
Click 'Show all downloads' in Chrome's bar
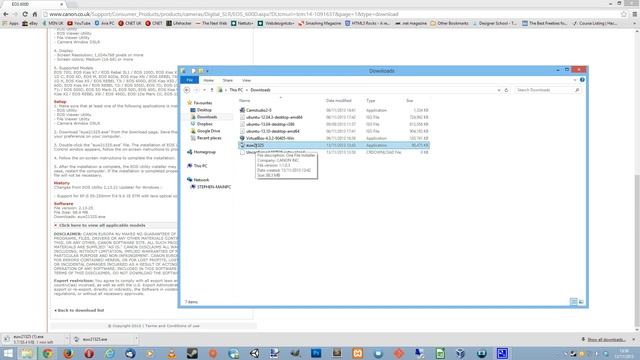[606, 340]
